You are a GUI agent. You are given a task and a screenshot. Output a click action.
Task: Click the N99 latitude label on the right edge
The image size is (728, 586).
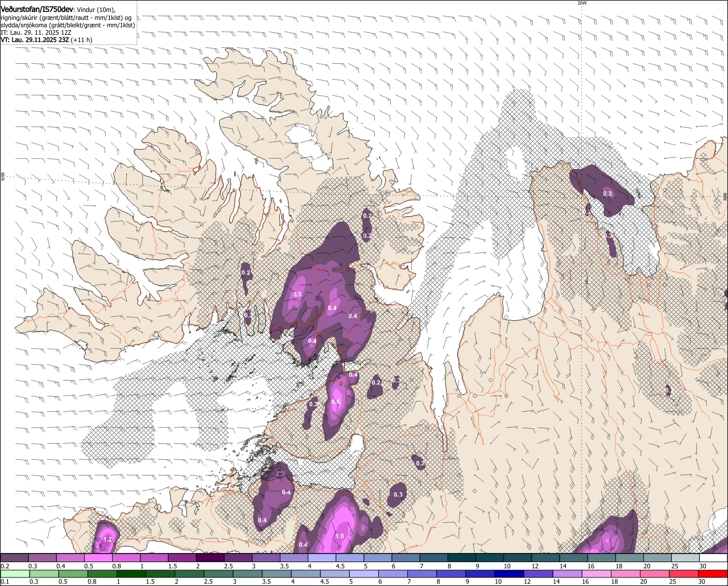[725, 196]
